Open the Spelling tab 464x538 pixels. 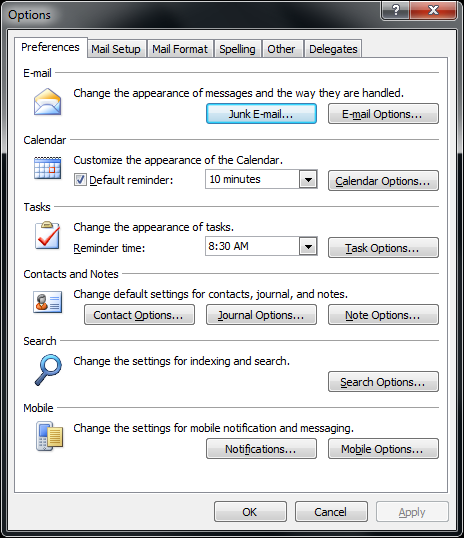coord(237,49)
